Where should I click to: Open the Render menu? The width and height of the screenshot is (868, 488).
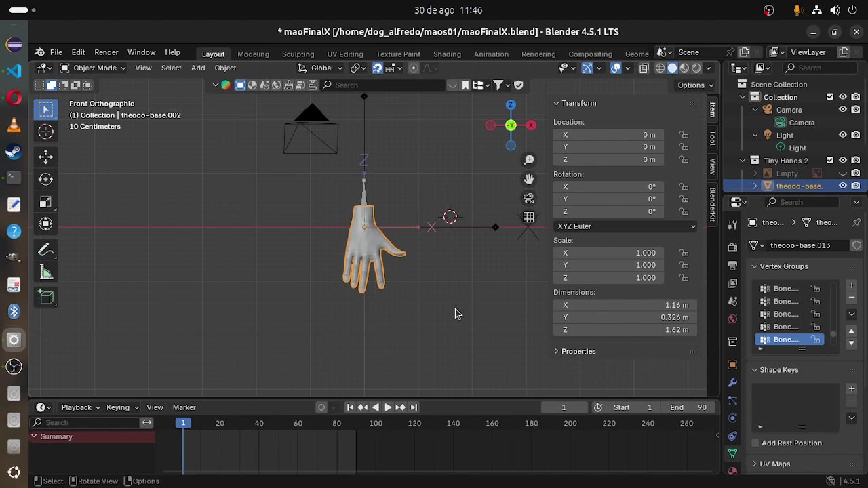(x=106, y=52)
